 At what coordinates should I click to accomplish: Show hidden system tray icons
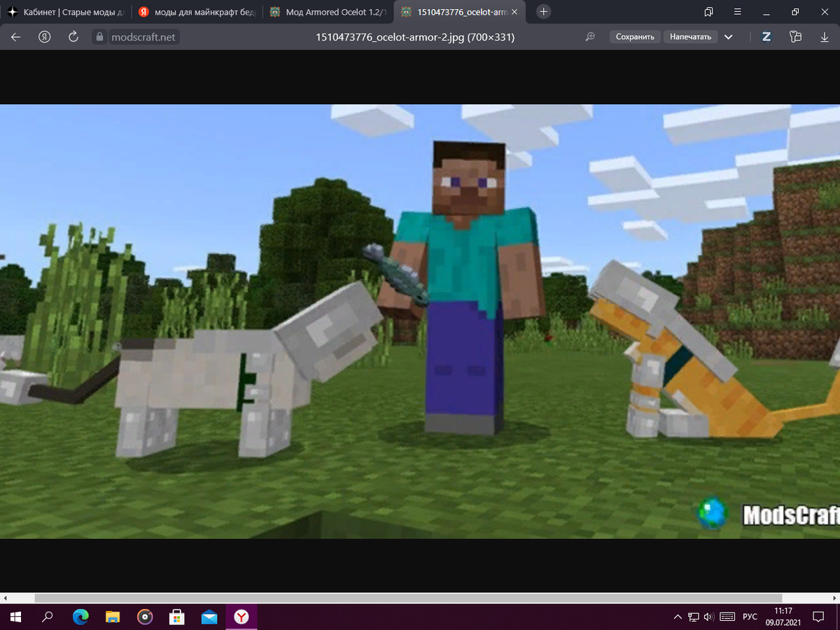[677, 617]
